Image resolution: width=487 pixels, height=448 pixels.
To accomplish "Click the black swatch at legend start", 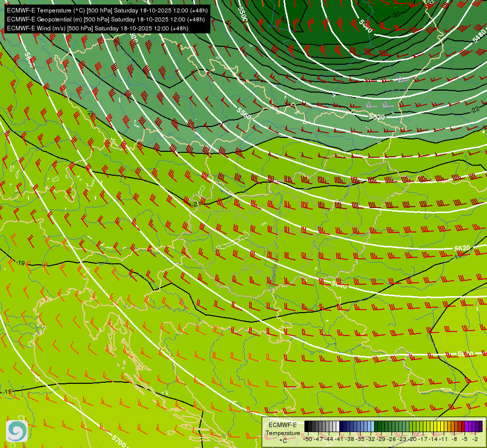I will pos(306,426).
